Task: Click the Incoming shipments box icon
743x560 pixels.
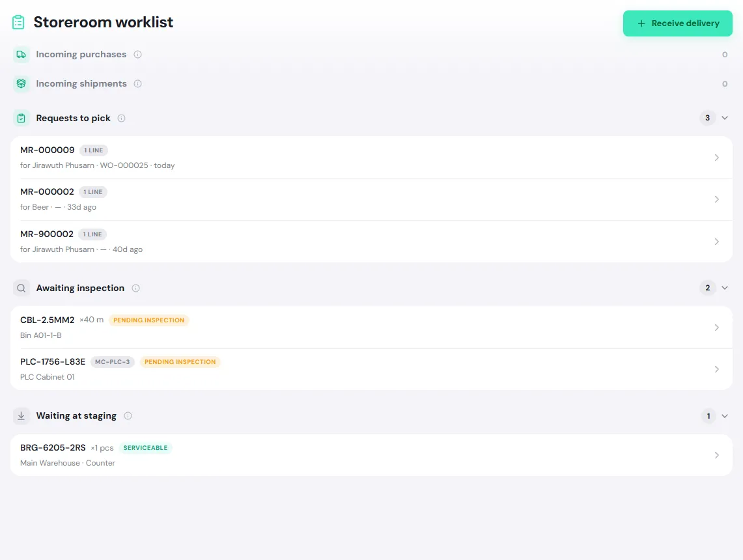Action: [x=21, y=84]
